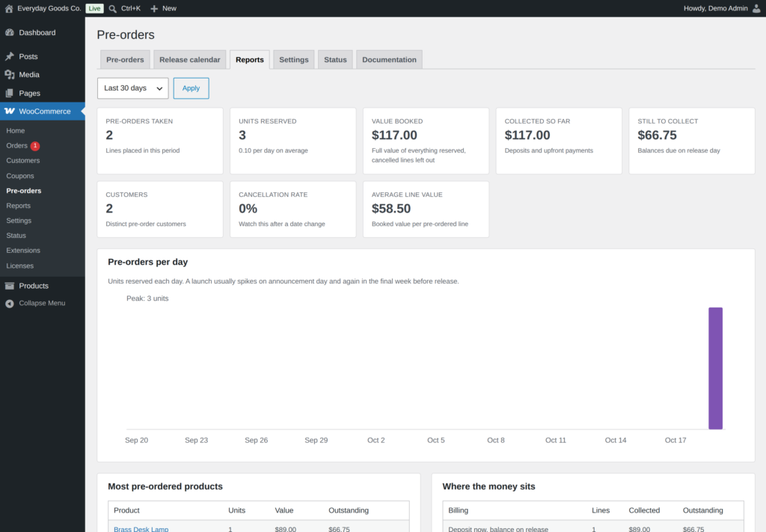Switch to the Pre-orders tab
This screenshot has height=532, width=766.
pos(125,60)
